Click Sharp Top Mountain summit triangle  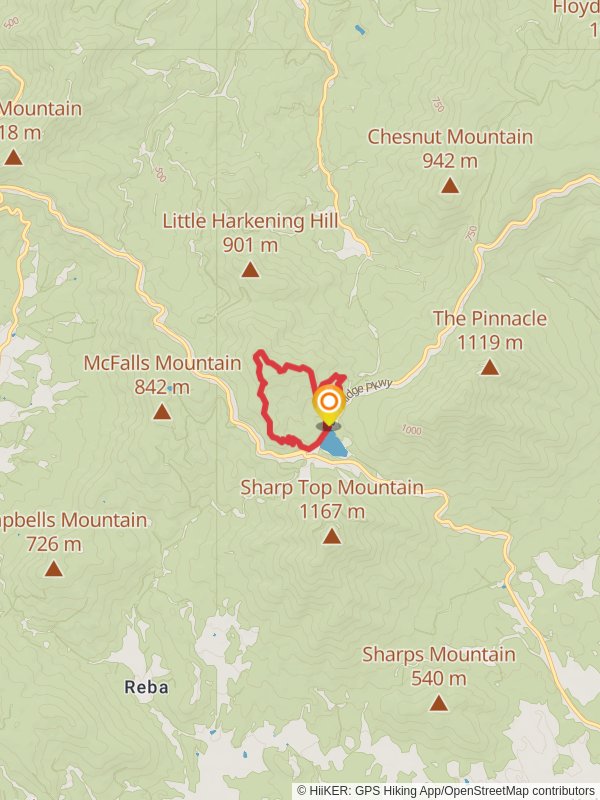[x=332, y=536]
